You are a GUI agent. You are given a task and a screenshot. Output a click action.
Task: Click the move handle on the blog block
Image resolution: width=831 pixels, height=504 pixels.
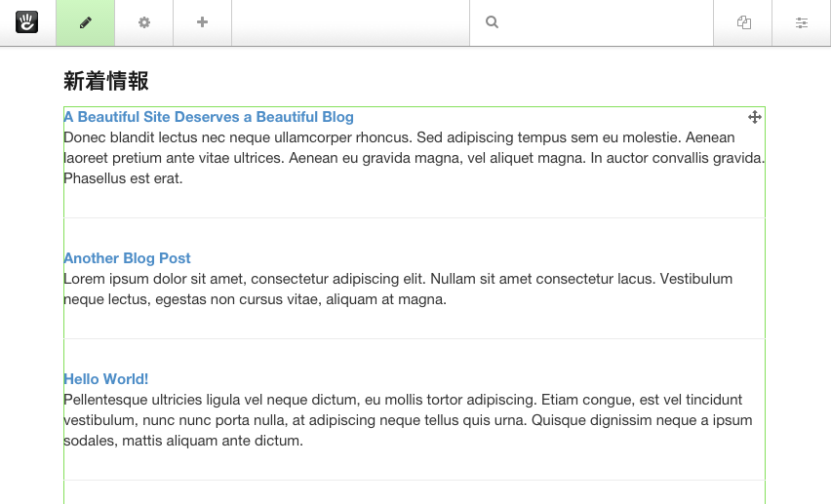coord(754,117)
